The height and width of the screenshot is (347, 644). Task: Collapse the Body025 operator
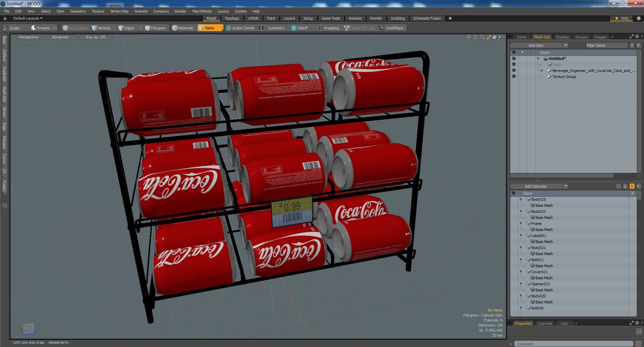tap(521, 199)
